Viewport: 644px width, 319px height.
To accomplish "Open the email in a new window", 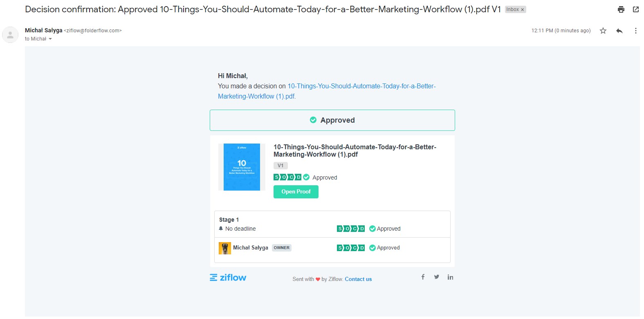I will click(635, 9).
